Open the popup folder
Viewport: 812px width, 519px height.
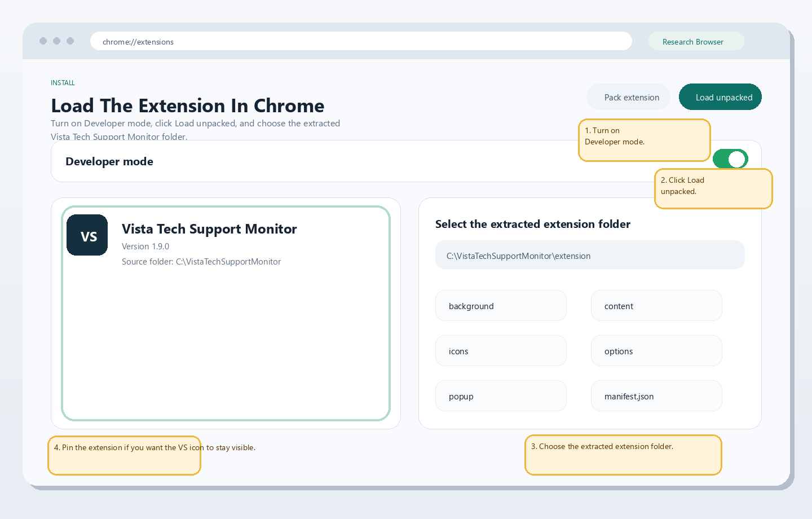point(501,396)
